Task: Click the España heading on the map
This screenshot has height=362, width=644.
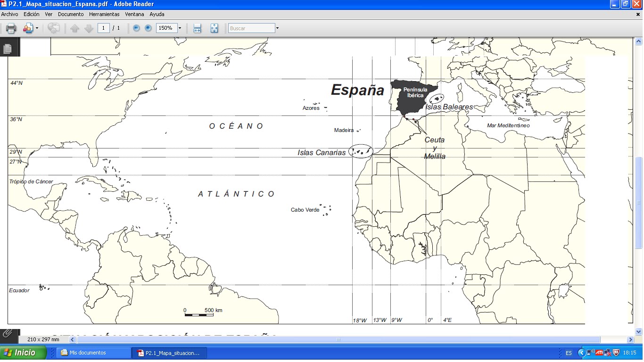Action: point(357,90)
